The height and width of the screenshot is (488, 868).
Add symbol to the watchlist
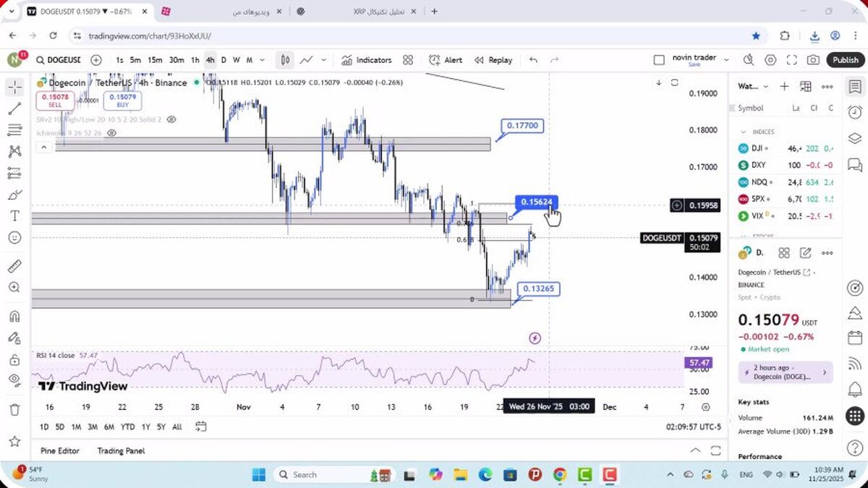pos(784,86)
